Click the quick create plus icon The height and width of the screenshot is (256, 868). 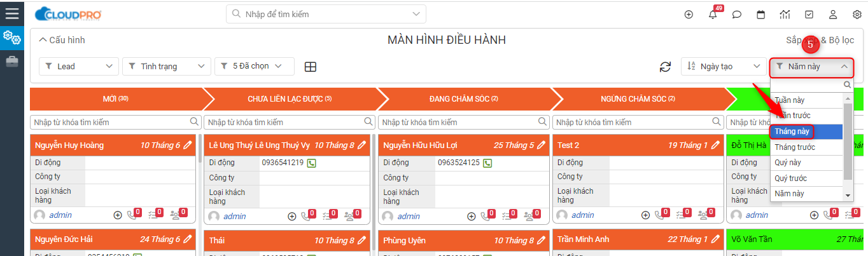[x=689, y=15]
